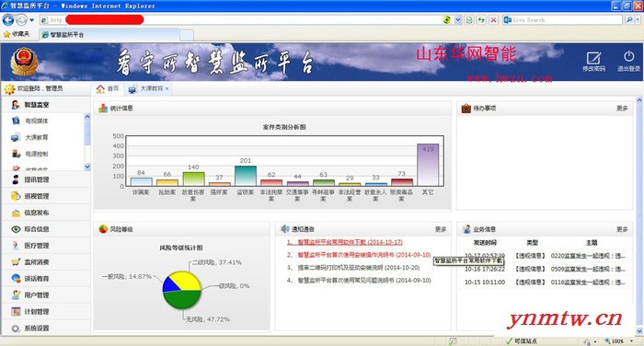Expand the 提讯管理 sidebar section

click(x=45, y=179)
